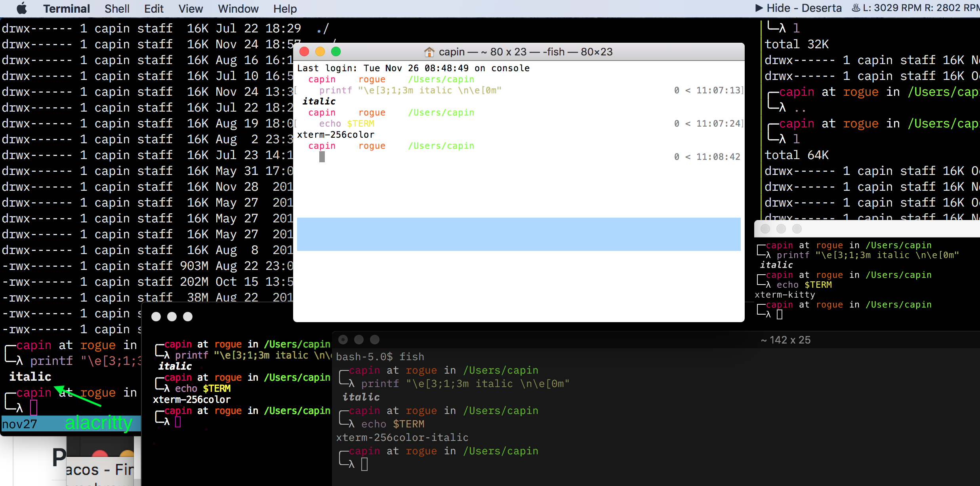This screenshot has width=980, height=486.
Task: Click first dark dot of the 142 x 25 window
Action: pyautogui.click(x=343, y=340)
